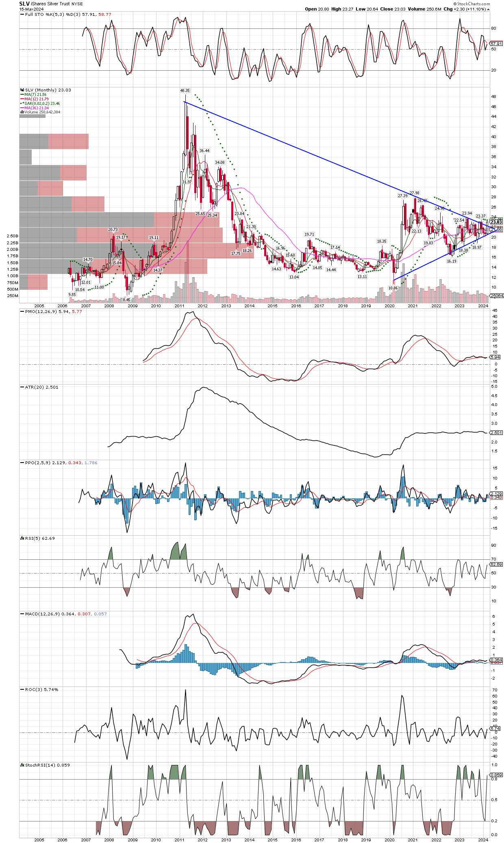Screen dimensions: 504x843
Task: Click the 27.39 price annotation
Action: (402, 196)
